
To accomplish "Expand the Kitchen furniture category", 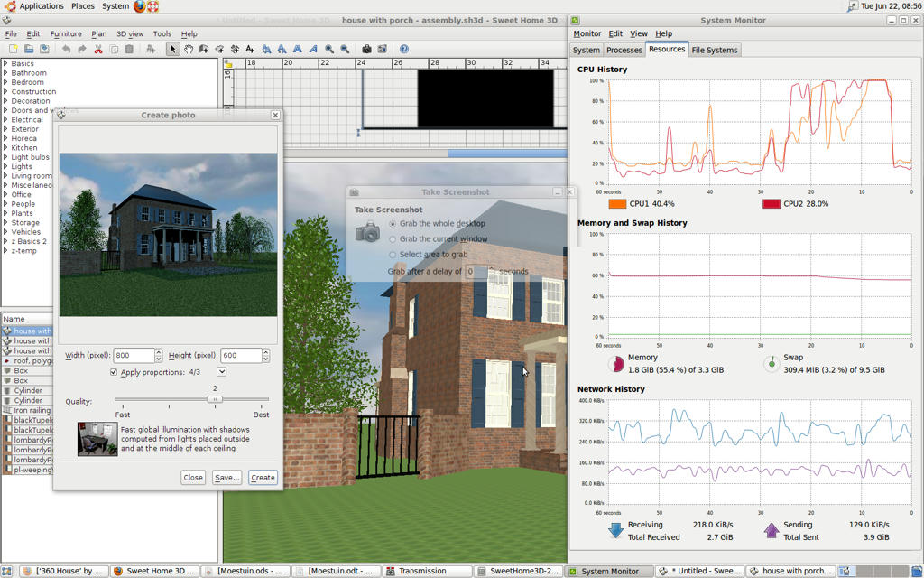I will pos(5,147).
